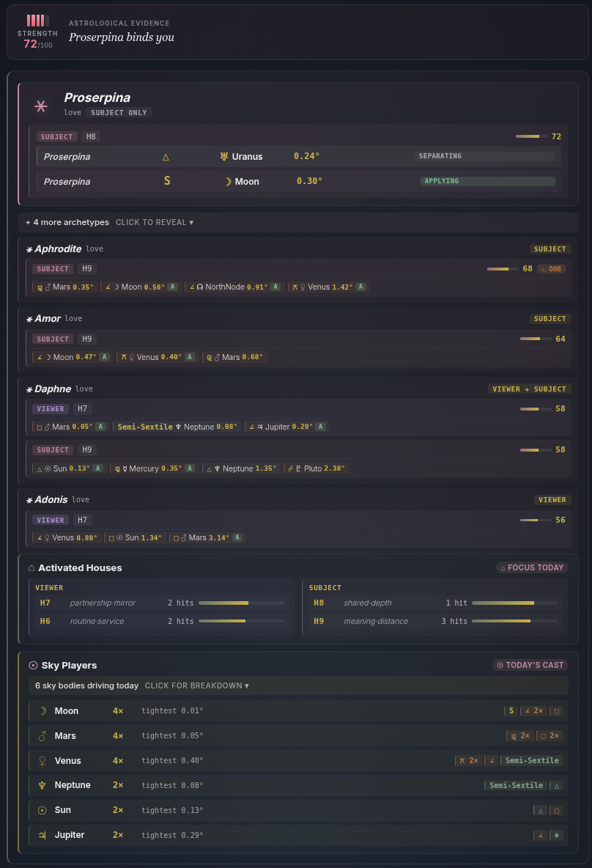This screenshot has height=868, width=592.
Task: Open the Daphne archetype card header
Action: coord(298,389)
